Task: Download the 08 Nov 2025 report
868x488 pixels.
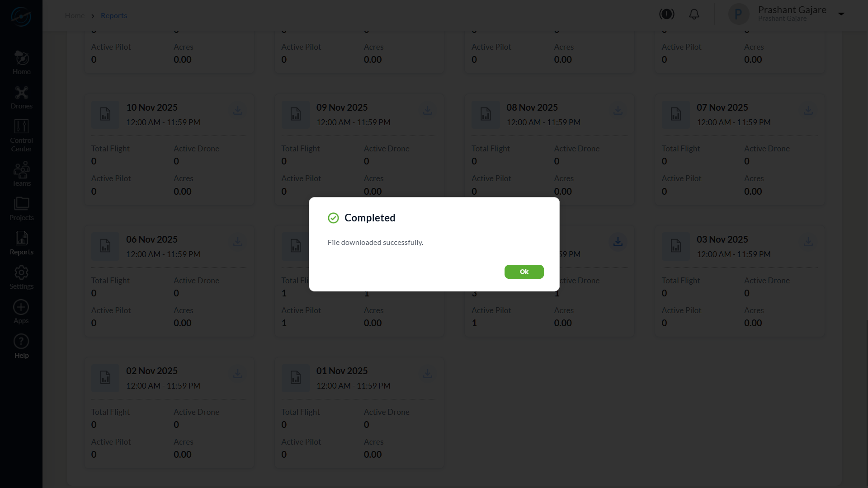Action: (618, 110)
